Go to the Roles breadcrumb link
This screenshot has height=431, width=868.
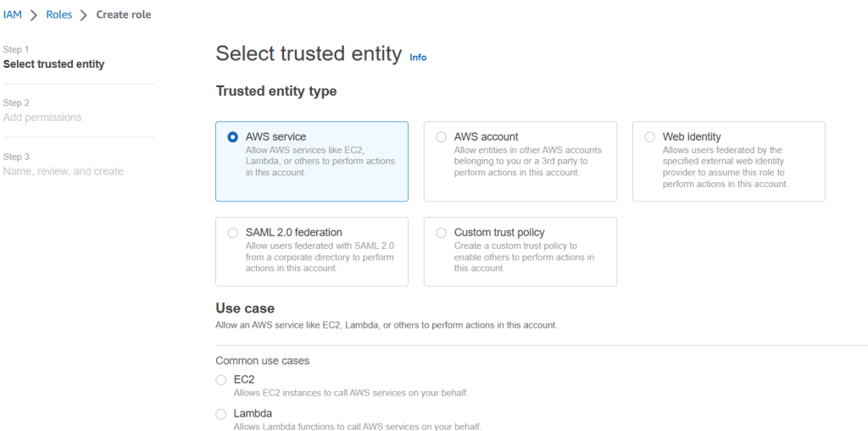pyautogui.click(x=59, y=14)
